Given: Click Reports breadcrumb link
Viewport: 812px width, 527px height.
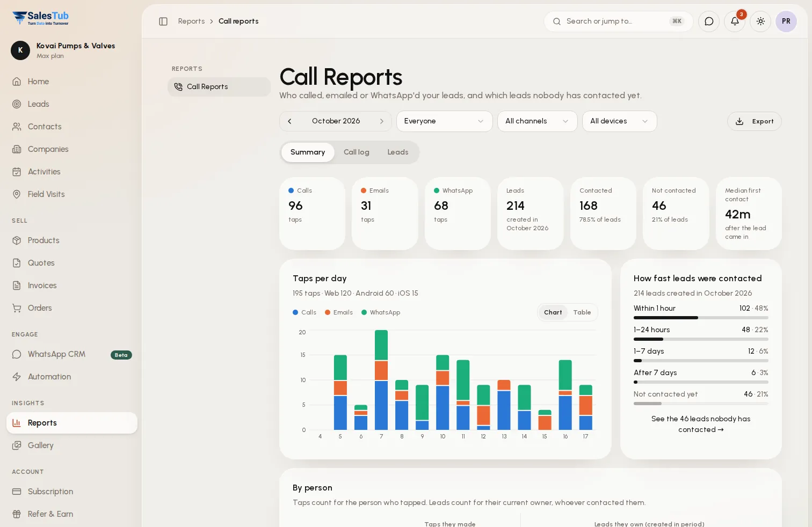Looking at the screenshot, I should (191, 21).
